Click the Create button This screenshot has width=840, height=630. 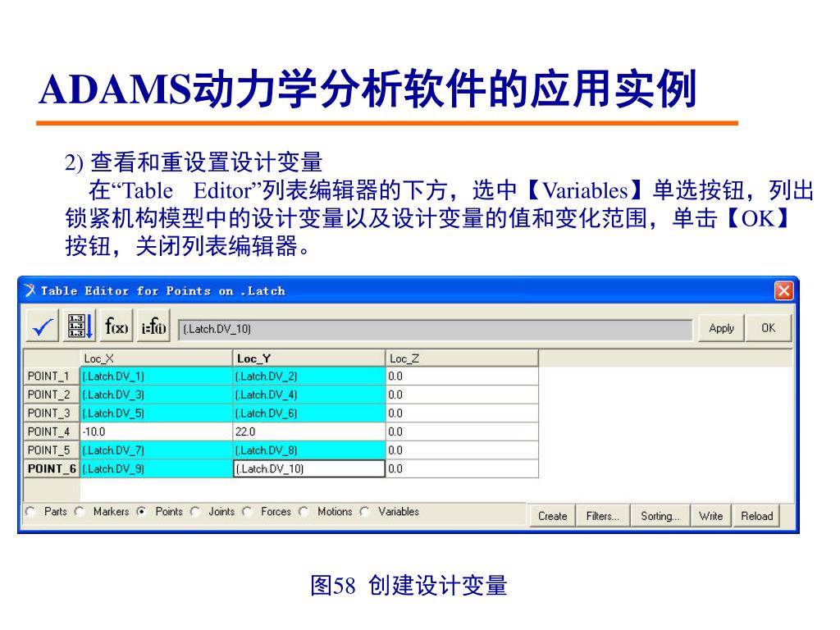click(x=552, y=516)
